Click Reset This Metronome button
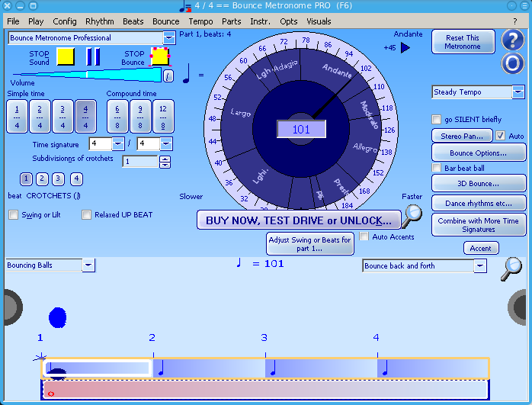532x405 pixels. click(463, 42)
